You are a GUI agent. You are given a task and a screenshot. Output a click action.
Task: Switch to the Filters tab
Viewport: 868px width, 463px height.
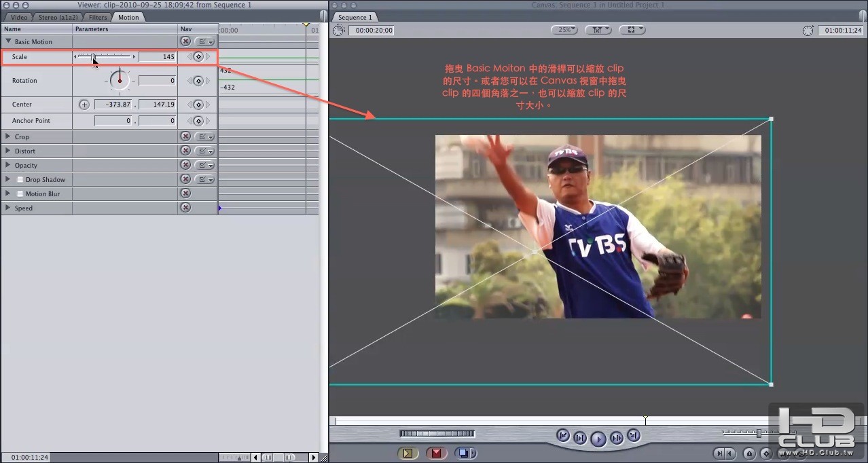(98, 17)
